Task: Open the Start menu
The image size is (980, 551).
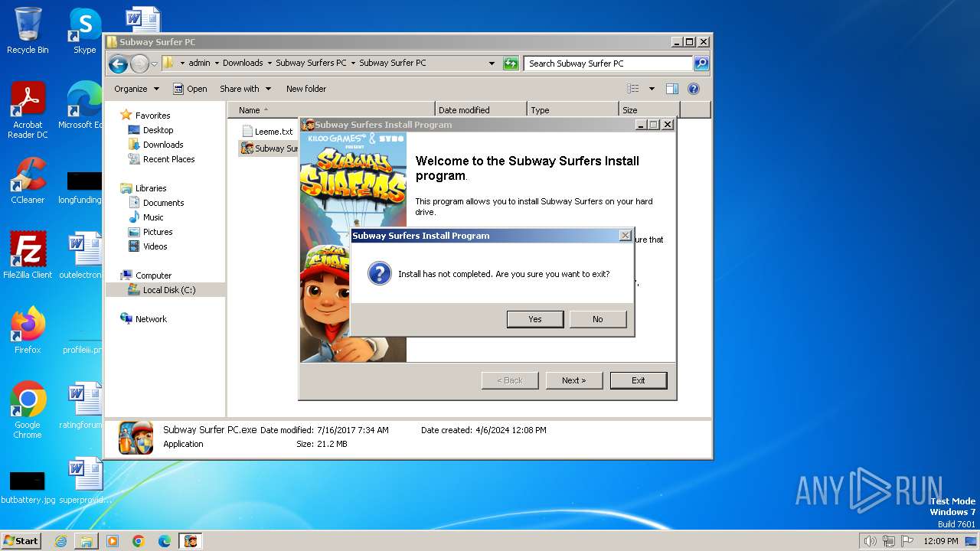Action: point(21,541)
